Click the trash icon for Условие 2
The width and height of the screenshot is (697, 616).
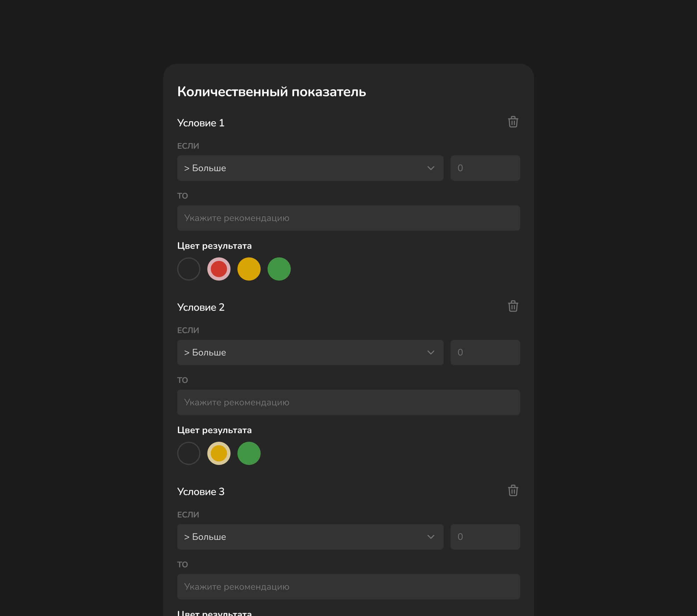(513, 306)
